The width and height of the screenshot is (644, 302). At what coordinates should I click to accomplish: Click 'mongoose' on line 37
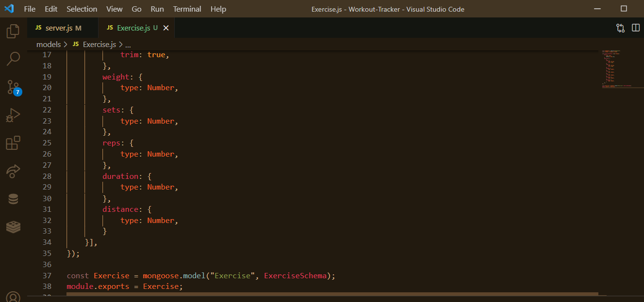[x=161, y=276]
